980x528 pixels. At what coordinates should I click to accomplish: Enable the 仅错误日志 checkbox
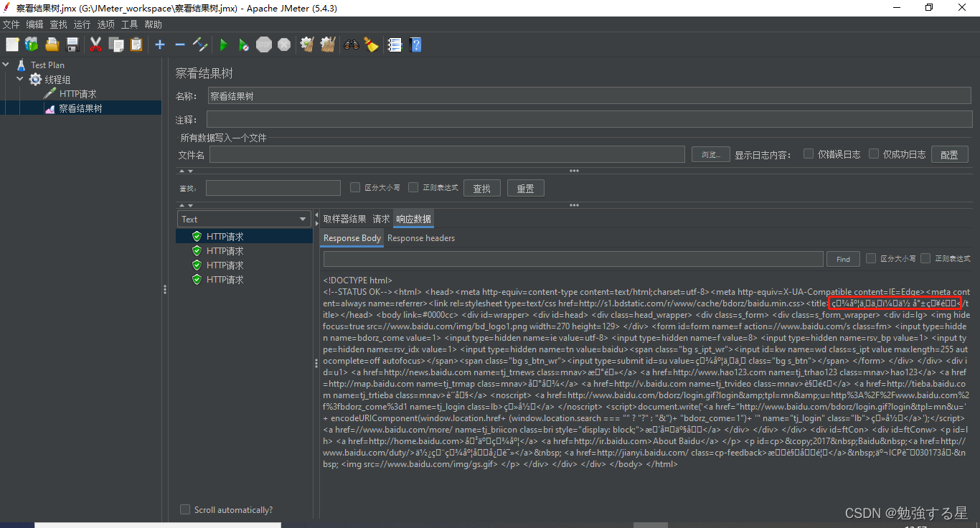pos(809,154)
